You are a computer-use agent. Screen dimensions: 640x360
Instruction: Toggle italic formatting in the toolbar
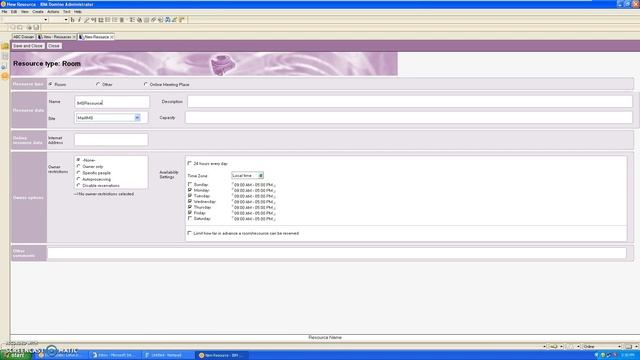coord(80,20)
